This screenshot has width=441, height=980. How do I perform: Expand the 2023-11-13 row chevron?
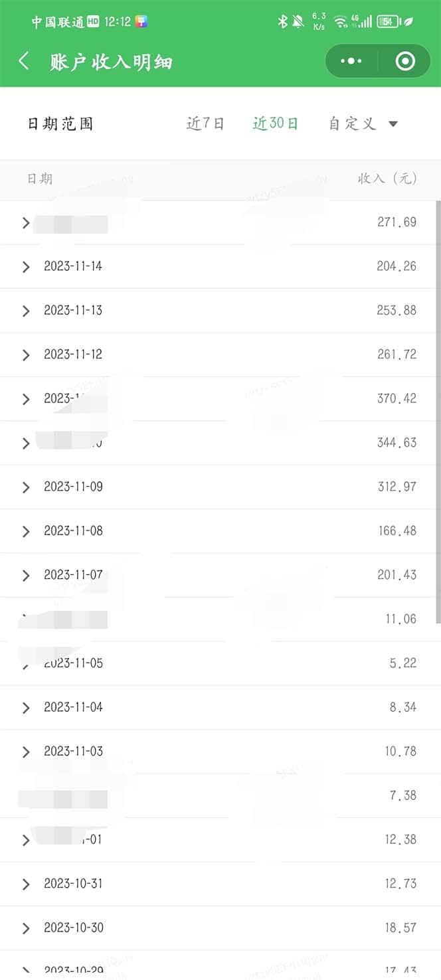point(26,311)
